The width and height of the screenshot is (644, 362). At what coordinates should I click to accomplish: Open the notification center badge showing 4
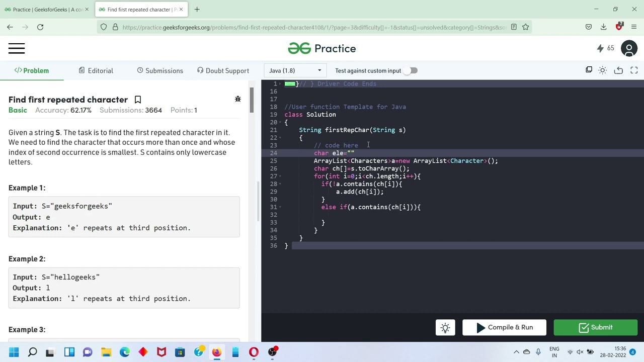pos(632,352)
